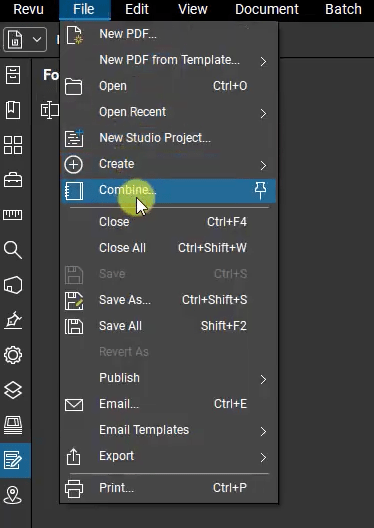Viewport: 374px width, 528px height.
Task: Select Save All menu entry
Action: tap(169, 326)
